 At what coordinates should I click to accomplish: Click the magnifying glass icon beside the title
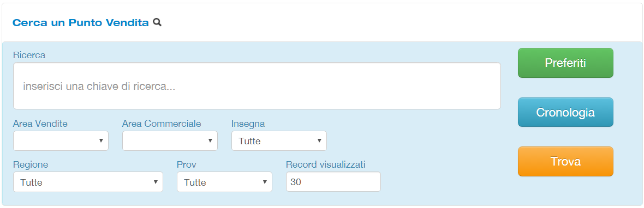157,22
